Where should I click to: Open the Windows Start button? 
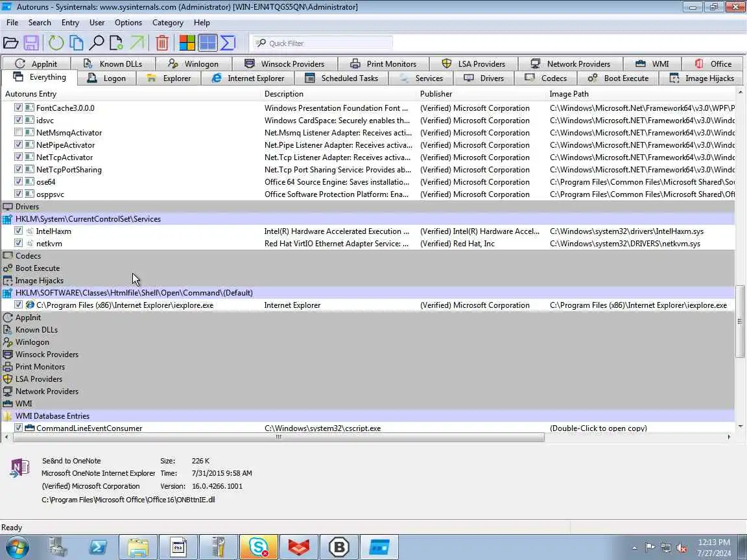(x=17, y=547)
